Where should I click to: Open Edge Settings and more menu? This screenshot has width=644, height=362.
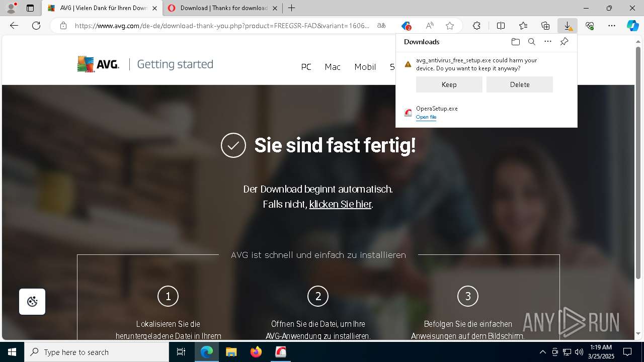pyautogui.click(x=612, y=26)
